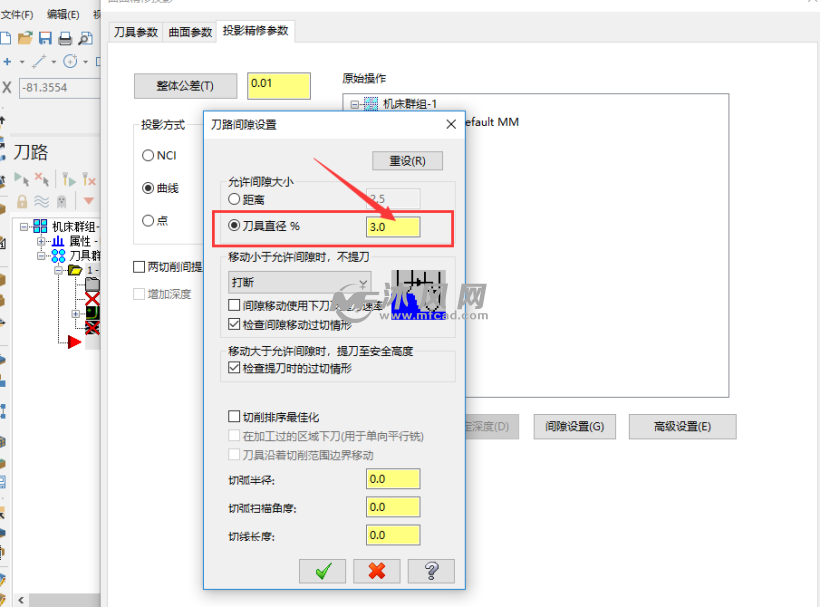Viewport: 820px width, 607px height.
Task: Click the 切线长度 input field
Action: click(393, 535)
